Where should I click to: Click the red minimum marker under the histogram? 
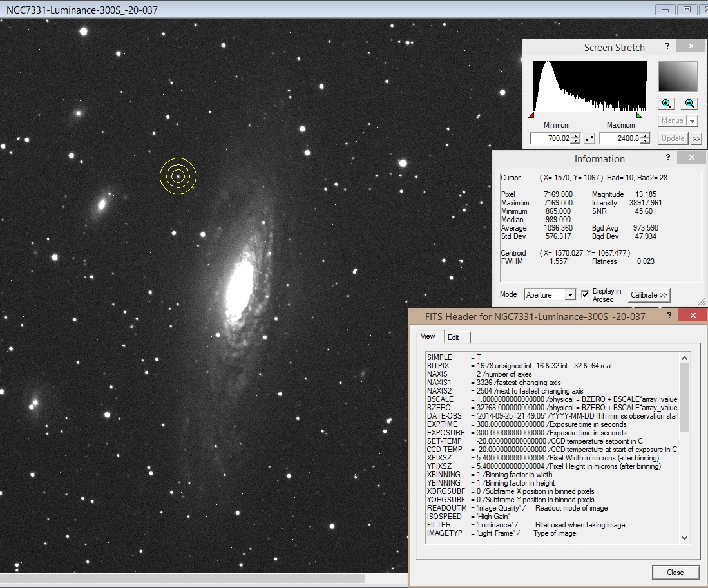(x=531, y=114)
